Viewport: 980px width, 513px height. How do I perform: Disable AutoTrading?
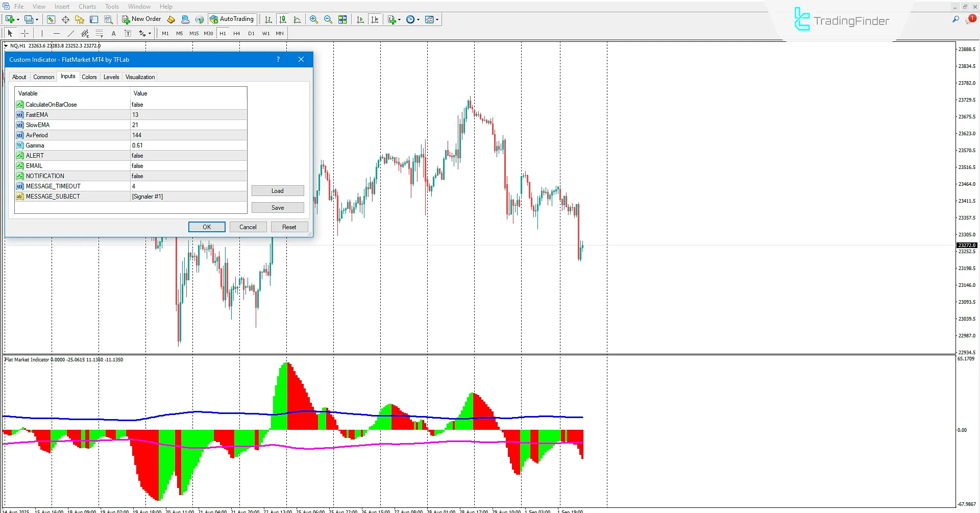click(x=232, y=19)
